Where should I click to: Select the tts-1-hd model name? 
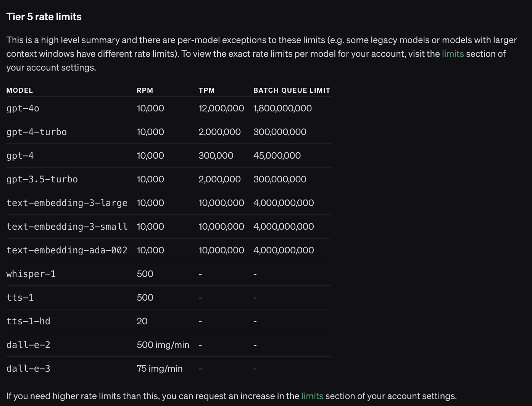(28, 321)
